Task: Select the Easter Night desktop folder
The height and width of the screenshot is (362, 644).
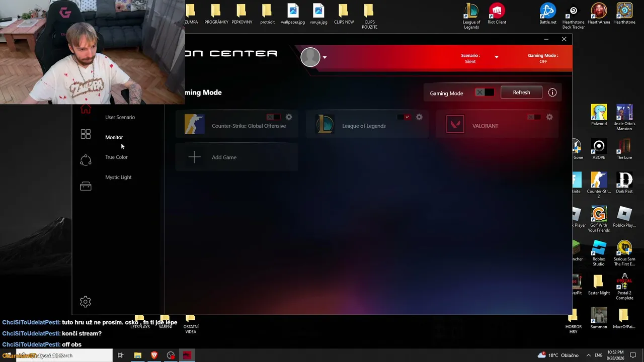Action: [599, 285]
